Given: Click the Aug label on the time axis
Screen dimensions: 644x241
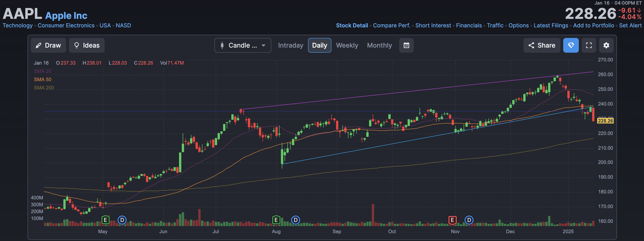Looking at the screenshot, I should [276, 232].
